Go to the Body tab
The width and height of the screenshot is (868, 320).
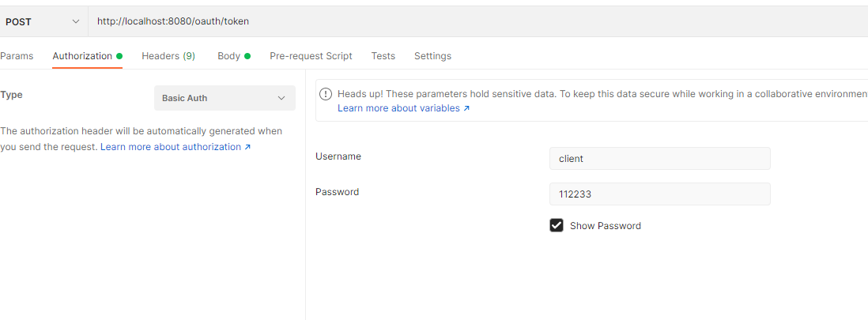(x=228, y=56)
